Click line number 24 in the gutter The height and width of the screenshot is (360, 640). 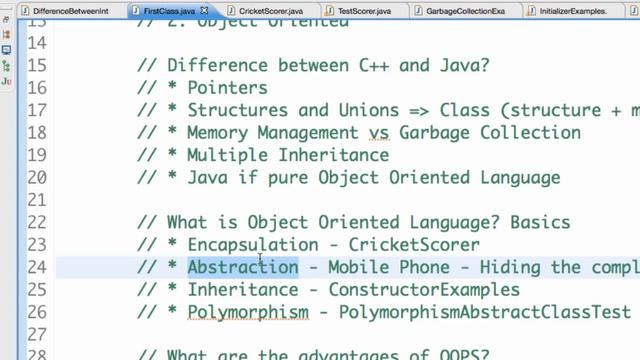click(37, 267)
